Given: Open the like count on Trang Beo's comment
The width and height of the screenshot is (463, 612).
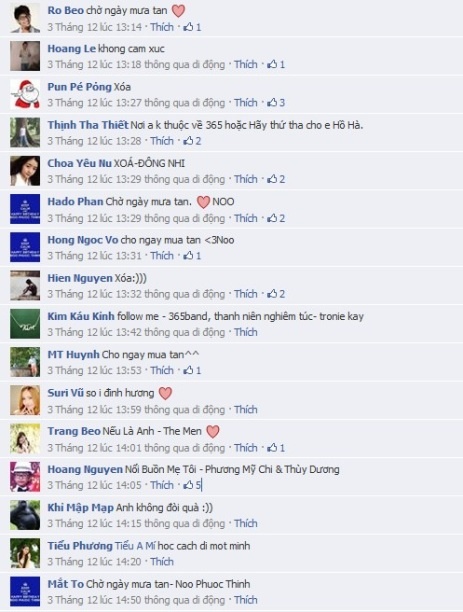Looking at the screenshot, I should pyautogui.click(x=276, y=448).
